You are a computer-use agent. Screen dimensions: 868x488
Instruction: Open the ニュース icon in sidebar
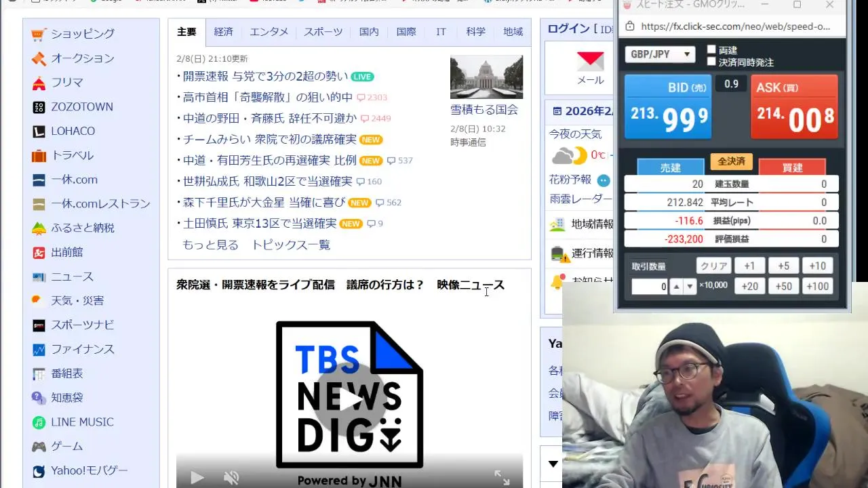[39, 277]
